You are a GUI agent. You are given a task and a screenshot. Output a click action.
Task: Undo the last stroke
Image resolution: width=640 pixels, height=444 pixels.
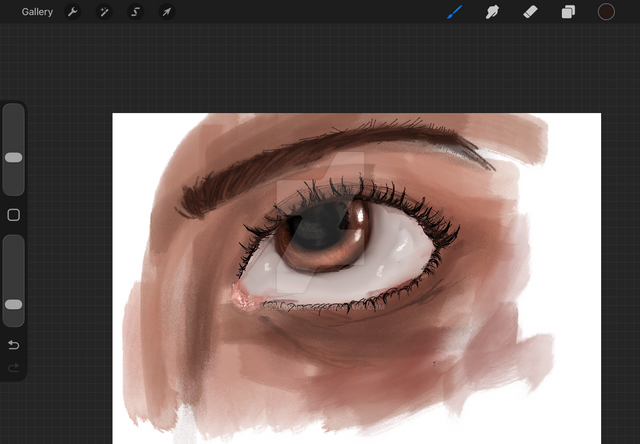click(x=14, y=345)
